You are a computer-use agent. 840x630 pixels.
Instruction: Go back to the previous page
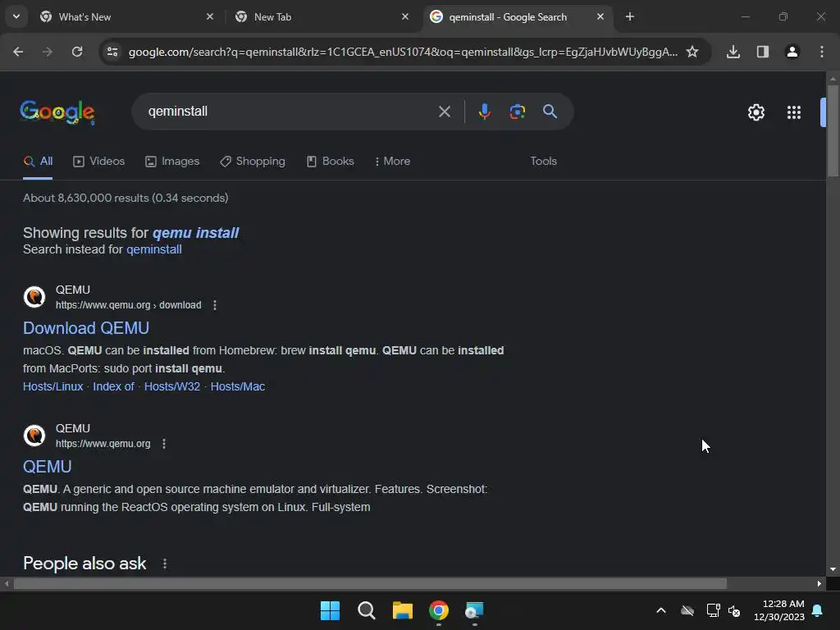click(x=18, y=52)
